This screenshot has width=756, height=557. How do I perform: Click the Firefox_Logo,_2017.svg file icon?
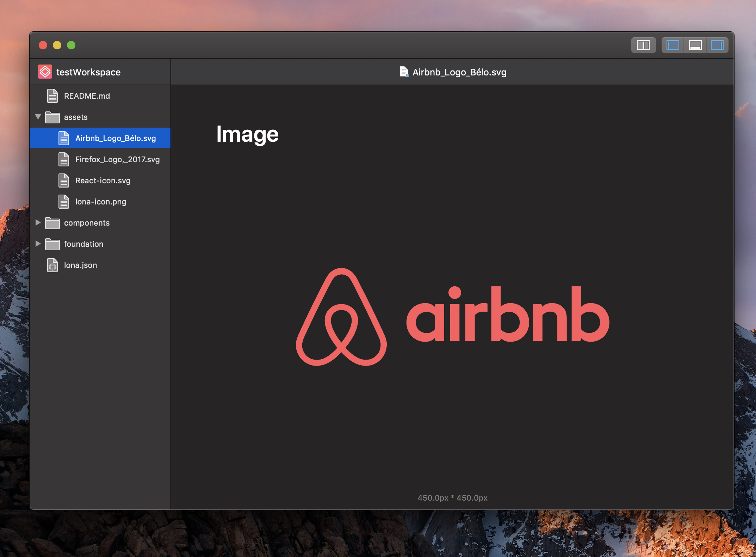click(x=64, y=159)
